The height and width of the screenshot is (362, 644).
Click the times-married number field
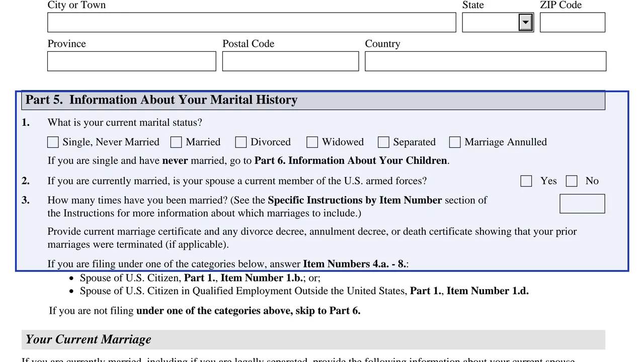[582, 204]
